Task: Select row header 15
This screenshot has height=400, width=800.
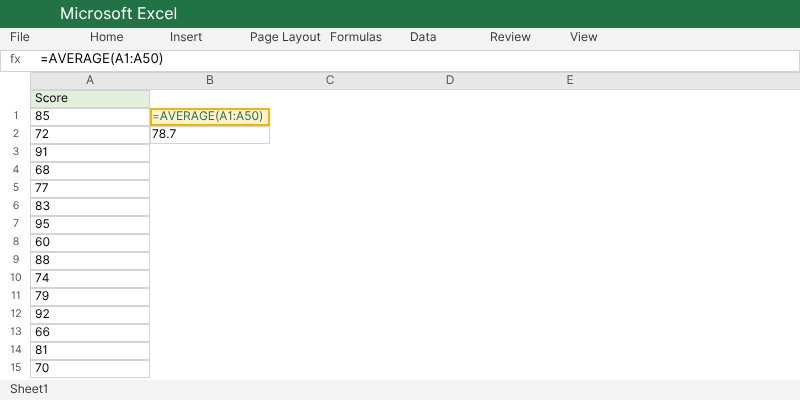Action: pyautogui.click(x=15, y=367)
